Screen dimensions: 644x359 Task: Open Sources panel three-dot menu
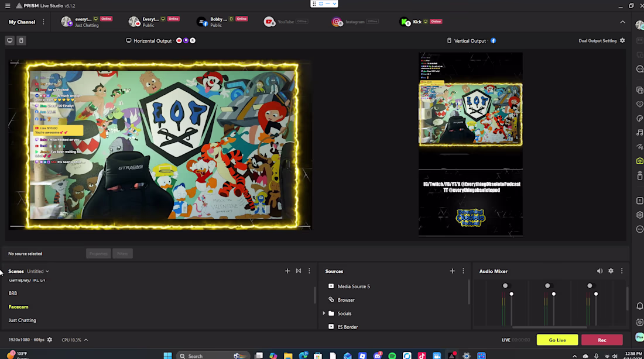coord(463,271)
